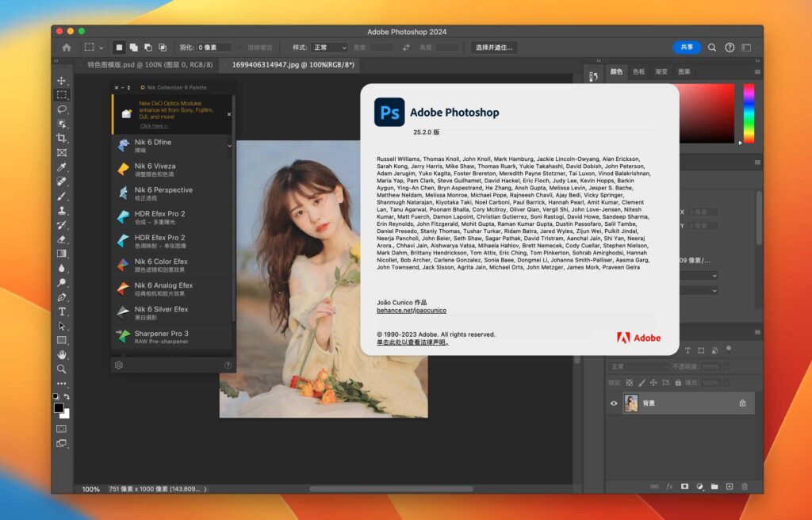Viewport: 812px width, 520px height.
Task: Choose Intersect with Selection mode
Action: 163,48
